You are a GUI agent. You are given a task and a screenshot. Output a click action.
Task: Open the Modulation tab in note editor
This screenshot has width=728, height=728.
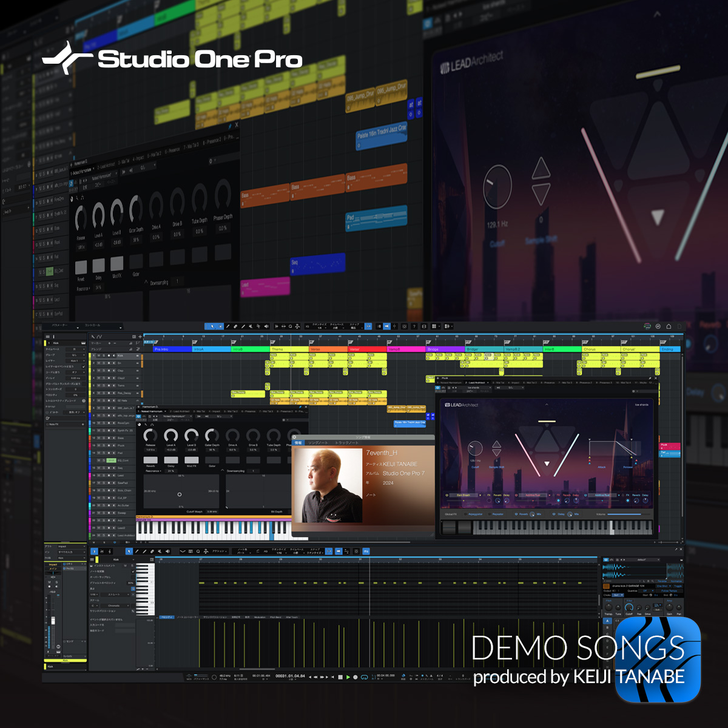pos(260,617)
